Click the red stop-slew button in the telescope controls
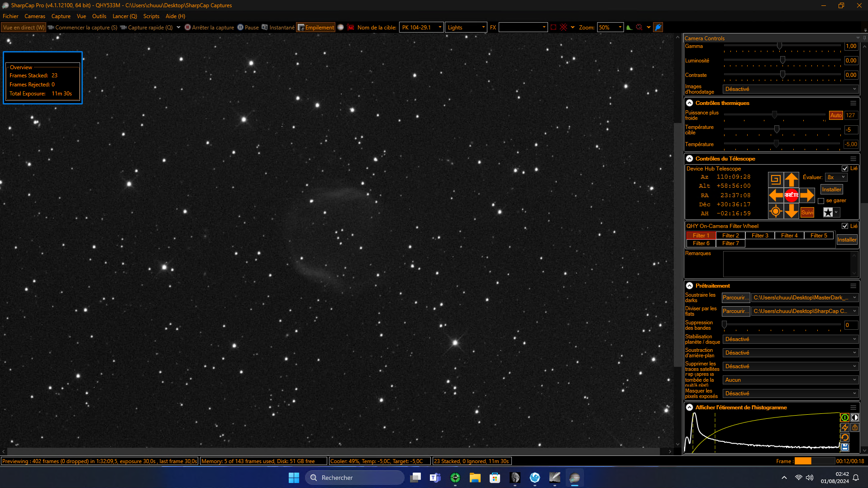868x488 pixels. coord(791,195)
